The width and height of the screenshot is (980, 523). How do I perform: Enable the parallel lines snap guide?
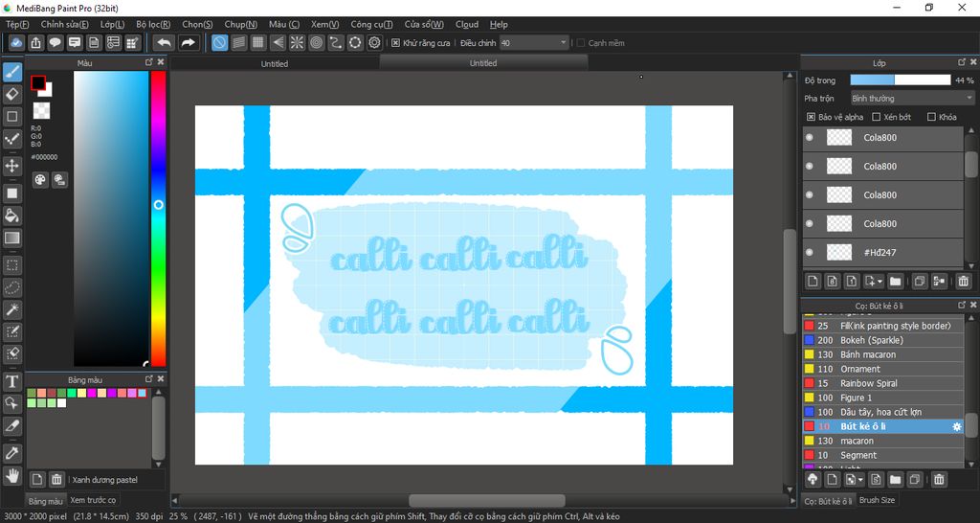click(238, 42)
